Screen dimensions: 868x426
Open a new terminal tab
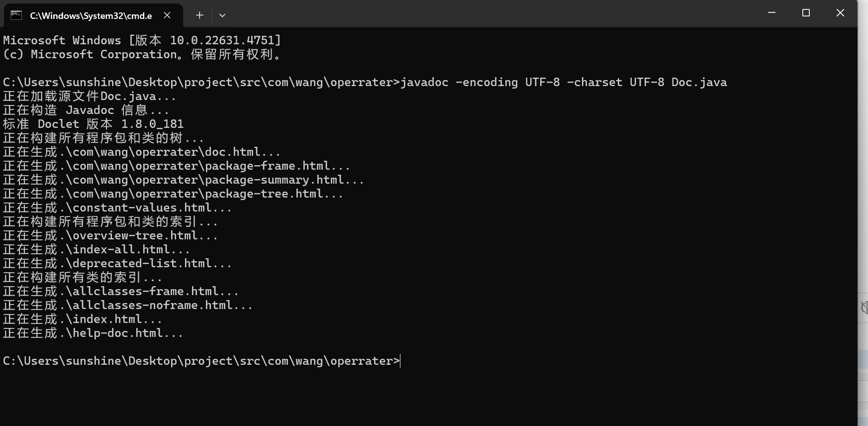click(x=199, y=15)
